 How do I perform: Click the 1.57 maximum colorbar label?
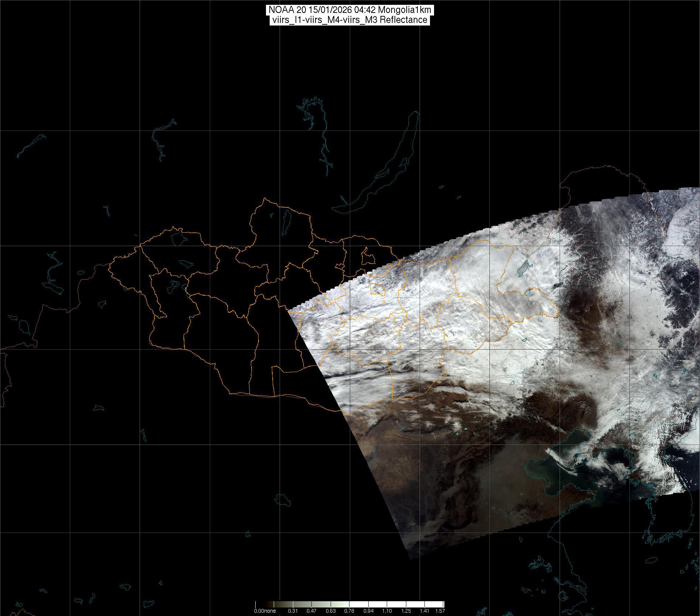(440, 611)
